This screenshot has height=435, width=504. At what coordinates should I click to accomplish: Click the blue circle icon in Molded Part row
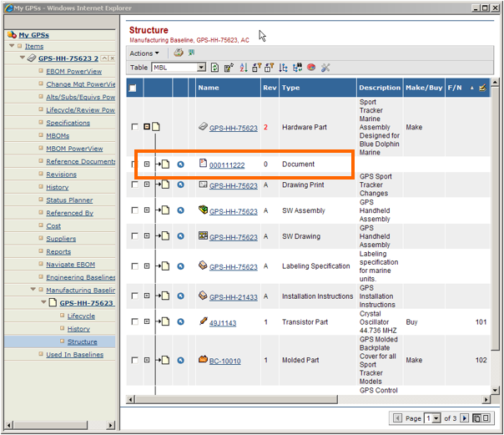180,361
